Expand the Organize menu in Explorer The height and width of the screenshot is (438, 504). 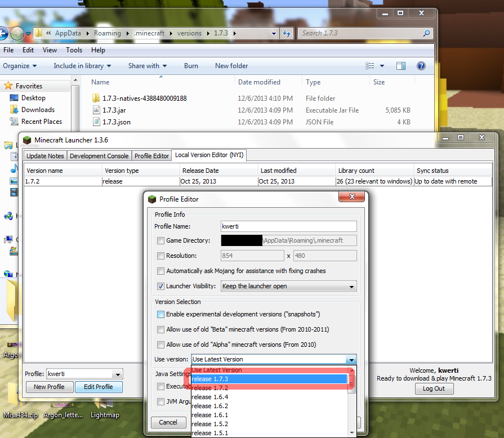tap(20, 66)
